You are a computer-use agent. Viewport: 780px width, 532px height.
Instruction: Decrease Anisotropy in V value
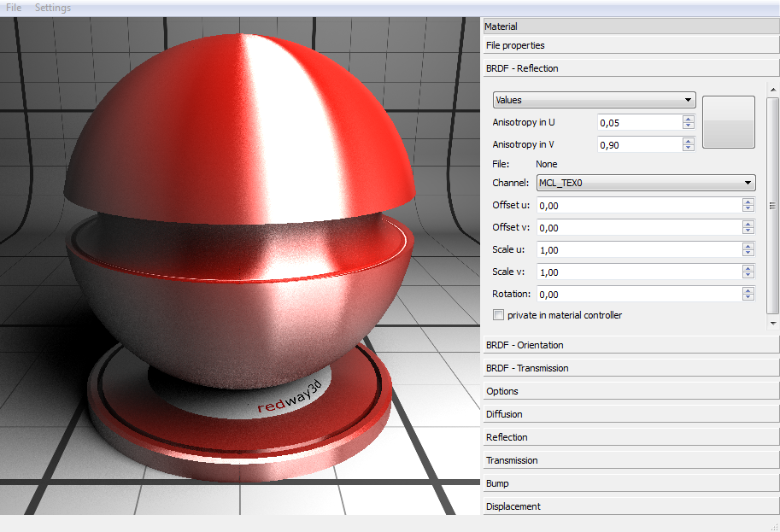click(x=689, y=149)
